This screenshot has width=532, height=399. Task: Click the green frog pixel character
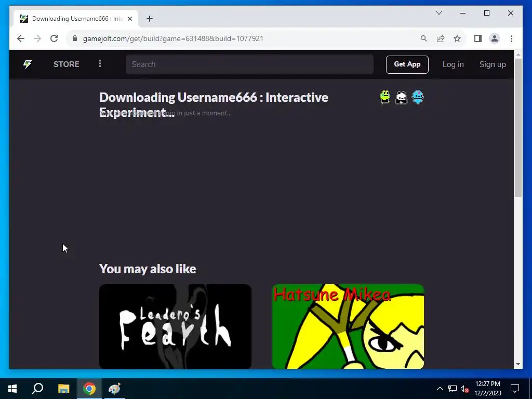point(385,97)
